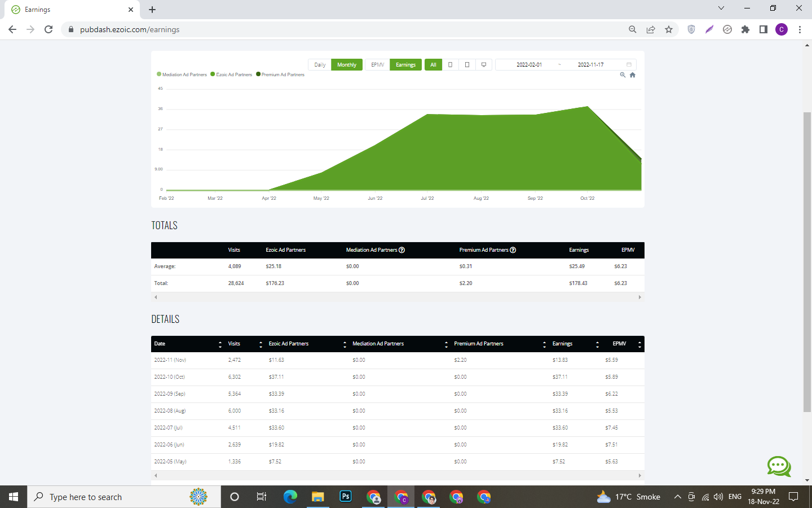Select the 2022-05 (May) row date
This screenshot has width=812, height=508.
point(170,462)
